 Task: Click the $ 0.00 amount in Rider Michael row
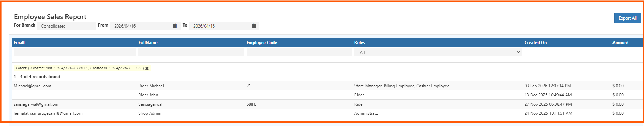point(618,86)
